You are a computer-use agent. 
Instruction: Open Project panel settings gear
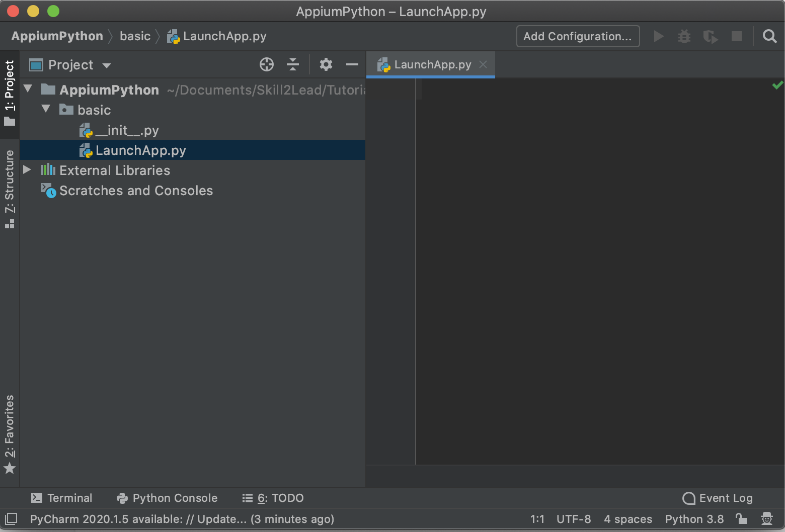(x=326, y=64)
